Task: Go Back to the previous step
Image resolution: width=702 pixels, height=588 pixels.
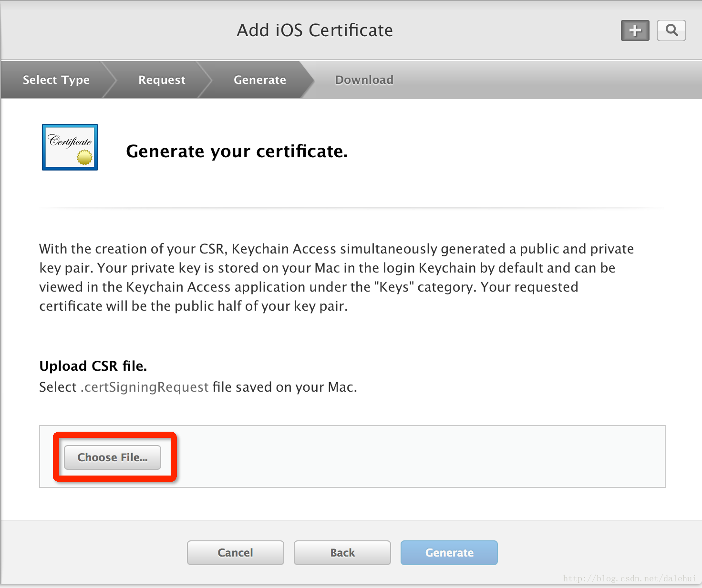Action: pos(342,553)
